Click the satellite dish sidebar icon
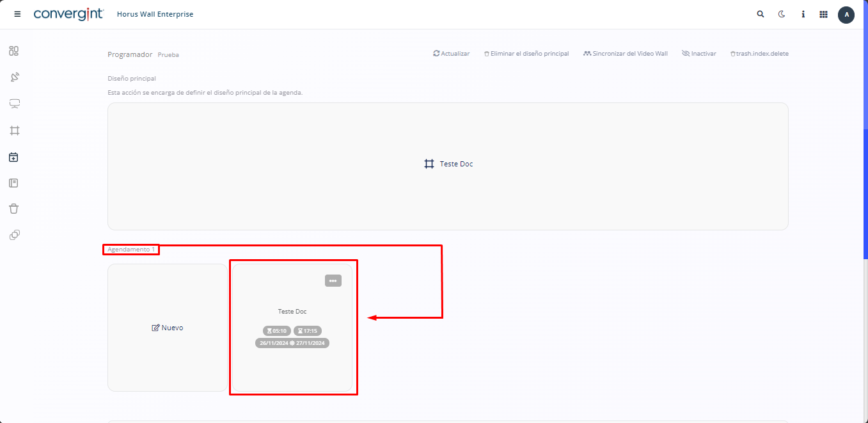 (14, 77)
